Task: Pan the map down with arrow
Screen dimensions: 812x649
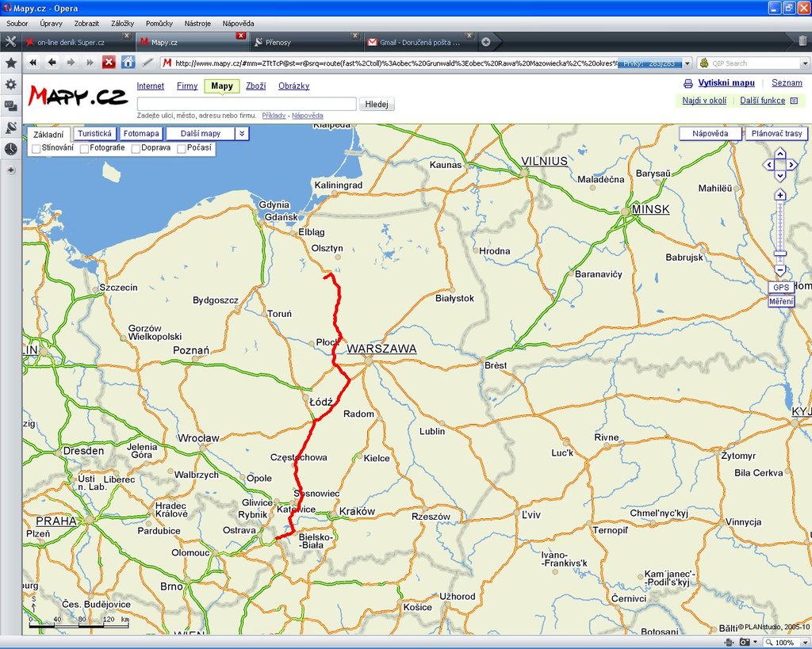Action: 780,176
